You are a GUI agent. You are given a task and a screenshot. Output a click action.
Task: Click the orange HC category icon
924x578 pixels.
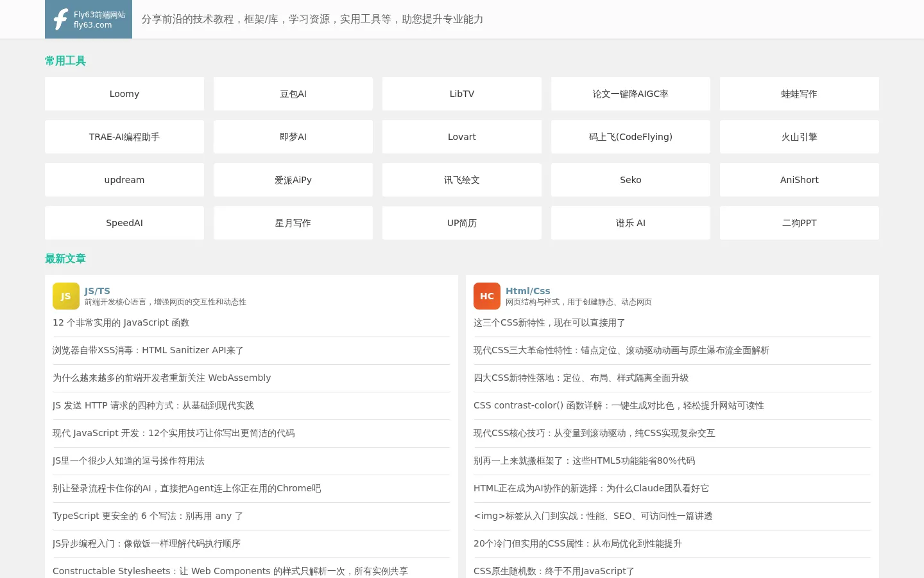click(487, 296)
